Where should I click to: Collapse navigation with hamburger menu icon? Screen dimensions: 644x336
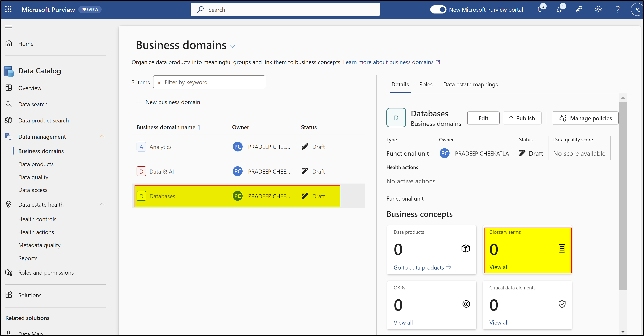tap(8, 27)
